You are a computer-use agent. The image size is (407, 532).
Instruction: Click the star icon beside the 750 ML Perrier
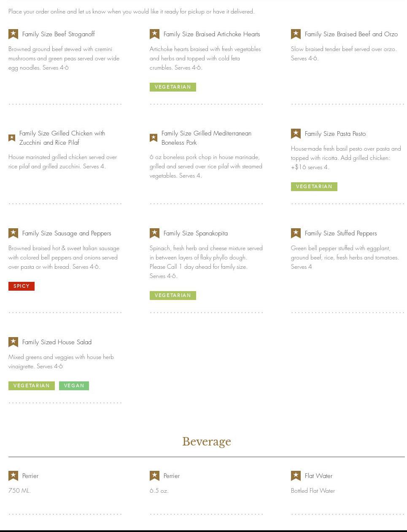[13, 476]
